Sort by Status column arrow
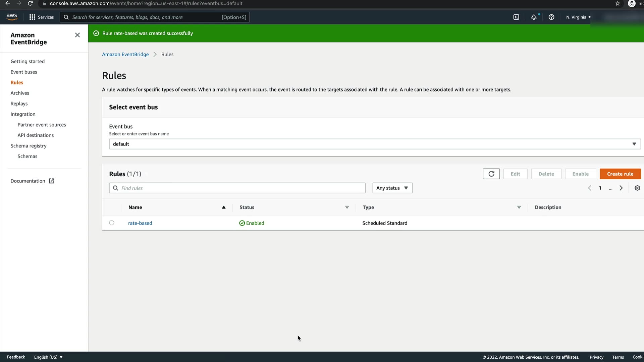644x362 pixels. tap(347, 207)
